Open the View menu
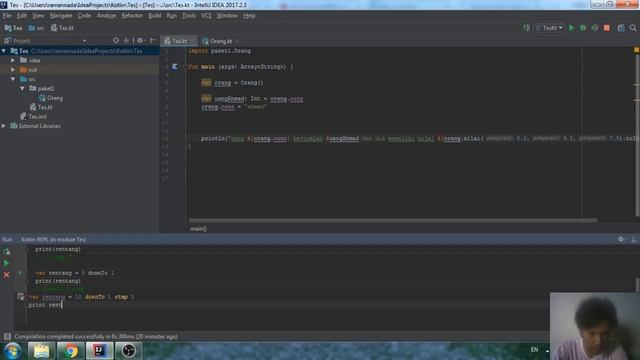This screenshot has width=640, height=360. point(38,16)
